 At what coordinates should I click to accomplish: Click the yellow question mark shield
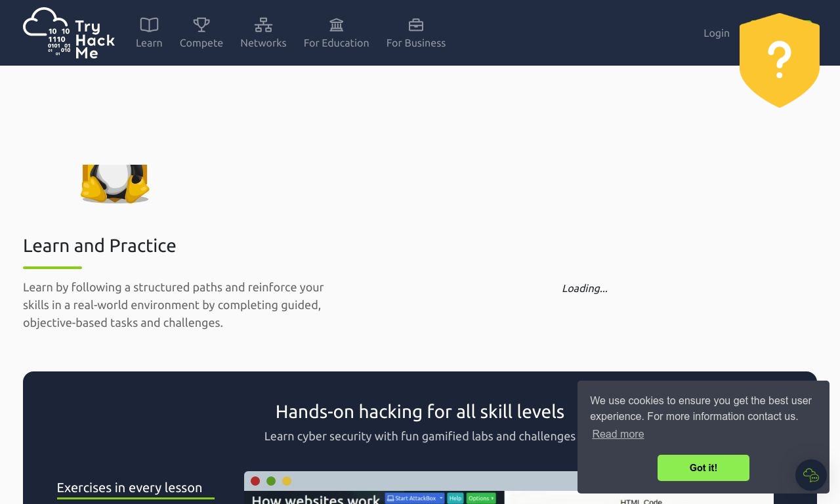click(x=780, y=60)
